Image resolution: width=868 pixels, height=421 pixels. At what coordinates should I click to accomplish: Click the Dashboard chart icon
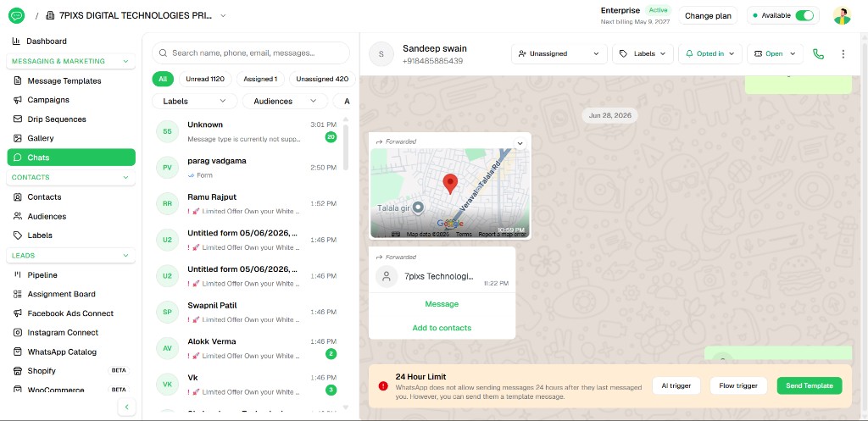click(17, 41)
